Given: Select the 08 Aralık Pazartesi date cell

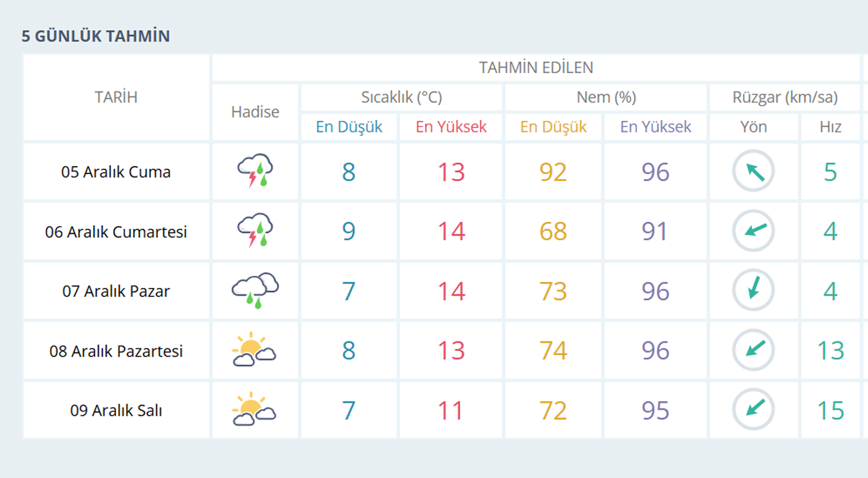Looking at the screenshot, I should [116, 351].
